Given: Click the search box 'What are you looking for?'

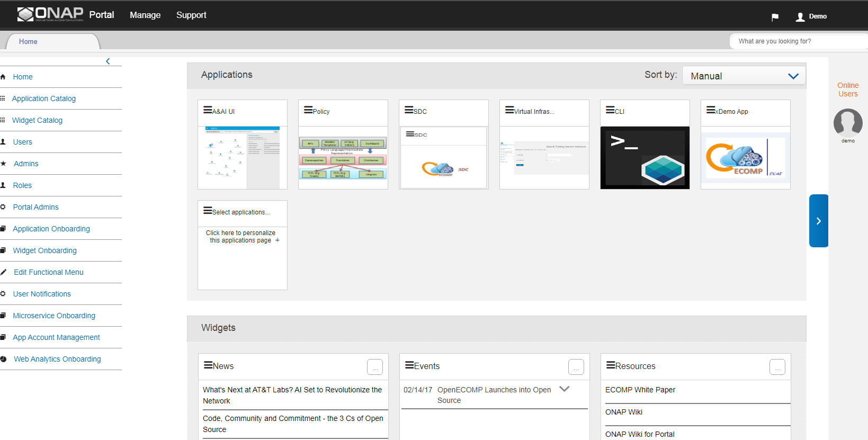Looking at the screenshot, I should click(799, 41).
